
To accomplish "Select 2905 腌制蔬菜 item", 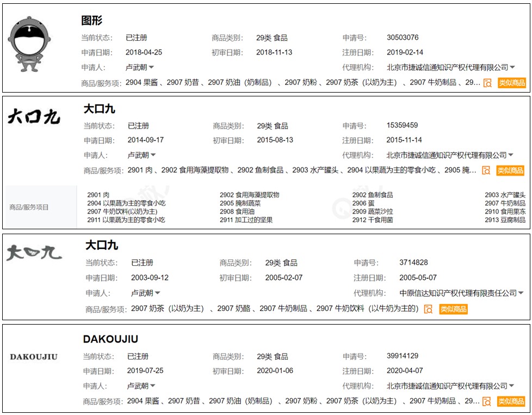I will [240, 203].
